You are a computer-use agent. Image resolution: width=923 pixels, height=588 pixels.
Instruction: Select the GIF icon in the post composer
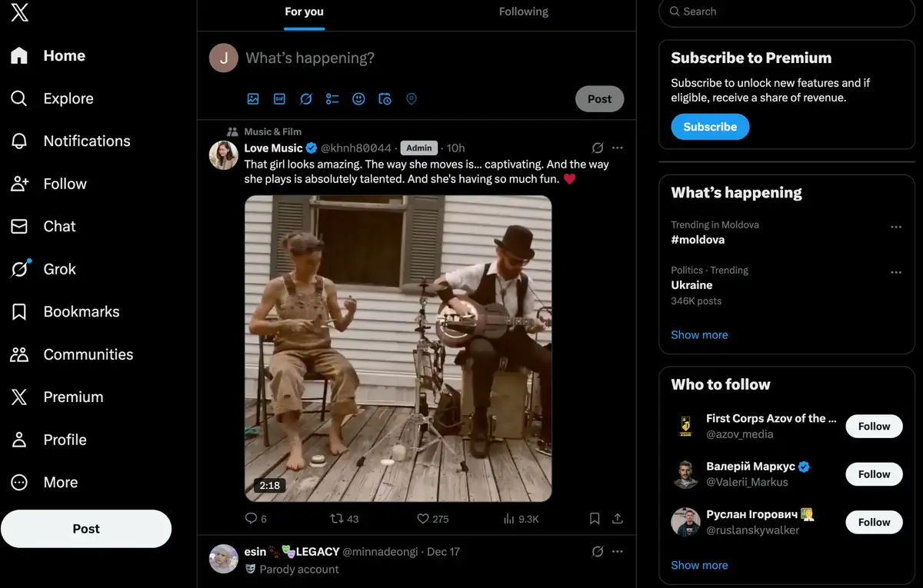pyautogui.click(x=279, y=98)
